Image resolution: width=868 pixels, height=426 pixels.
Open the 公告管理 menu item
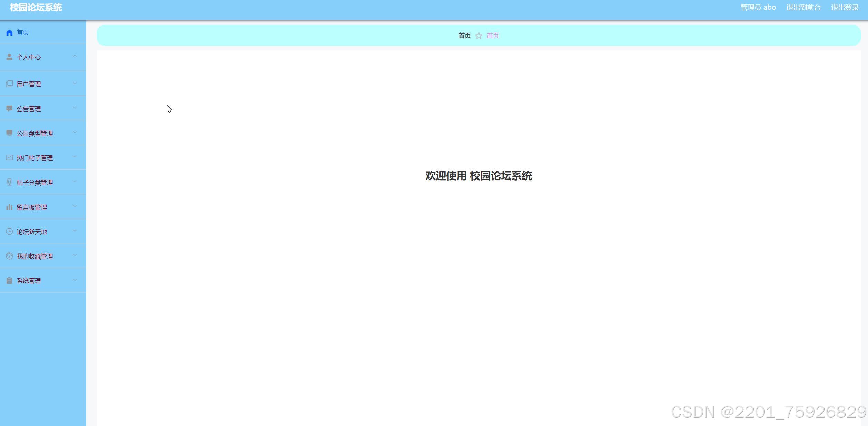(x=29, y=109)
